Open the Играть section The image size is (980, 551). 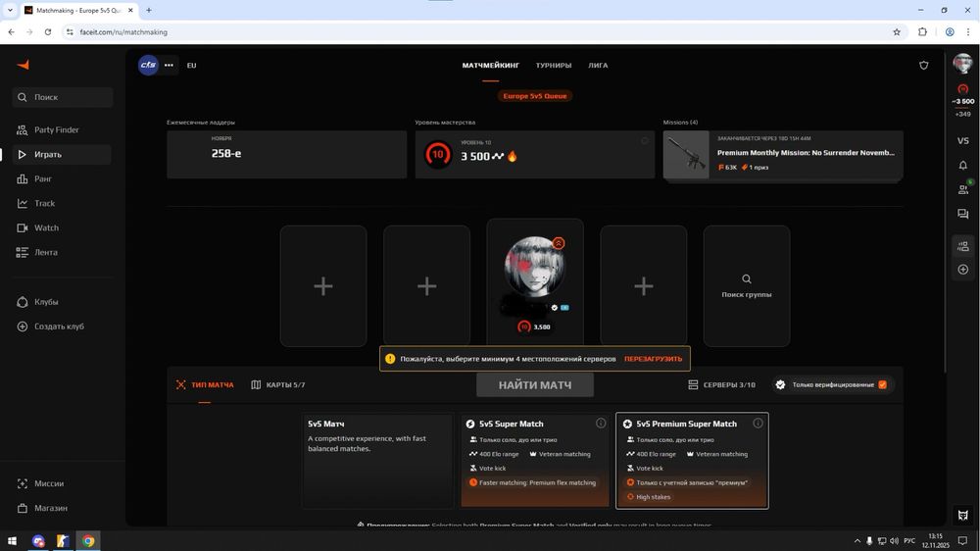coord(62,155)
